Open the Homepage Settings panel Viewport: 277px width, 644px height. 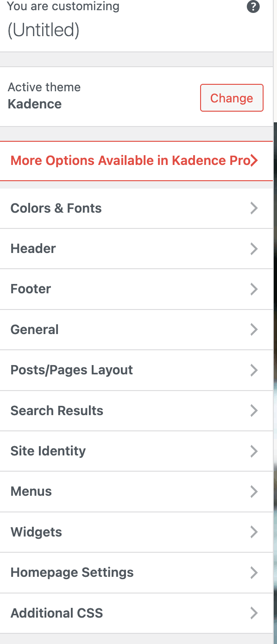pyautogui.click(x=137, y=573)
